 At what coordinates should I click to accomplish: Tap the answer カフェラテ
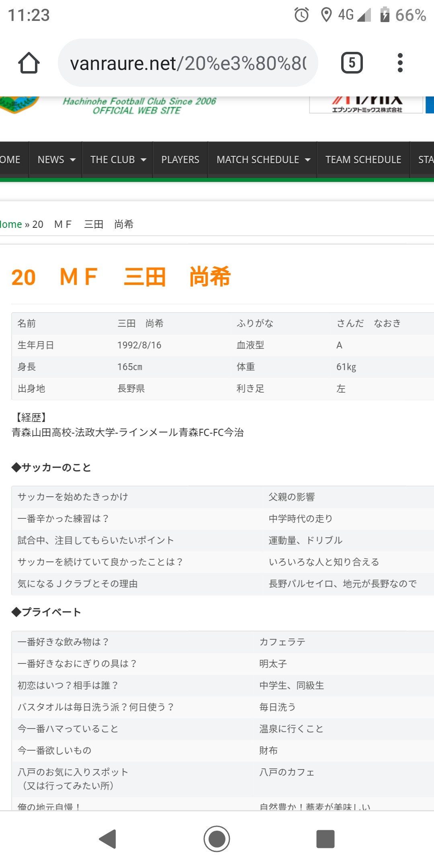tap(282, 642)
